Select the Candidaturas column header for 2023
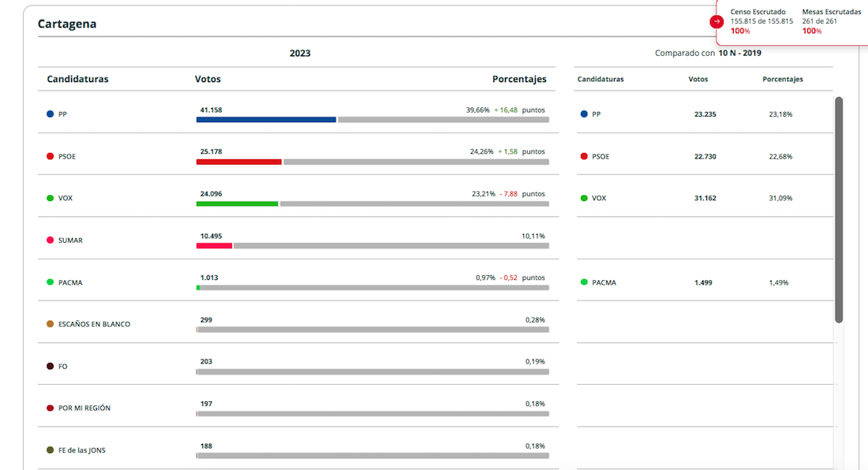The width and height of the screenshot is (868, 470). coord(77,80)
